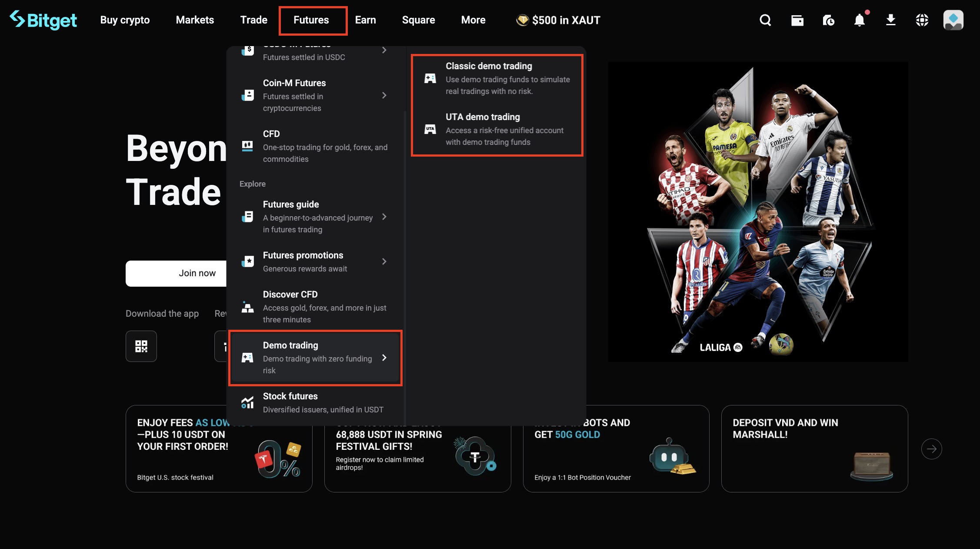980x549 pixels.
Task: Click the Join now button
Action: (x=197, y=273)
